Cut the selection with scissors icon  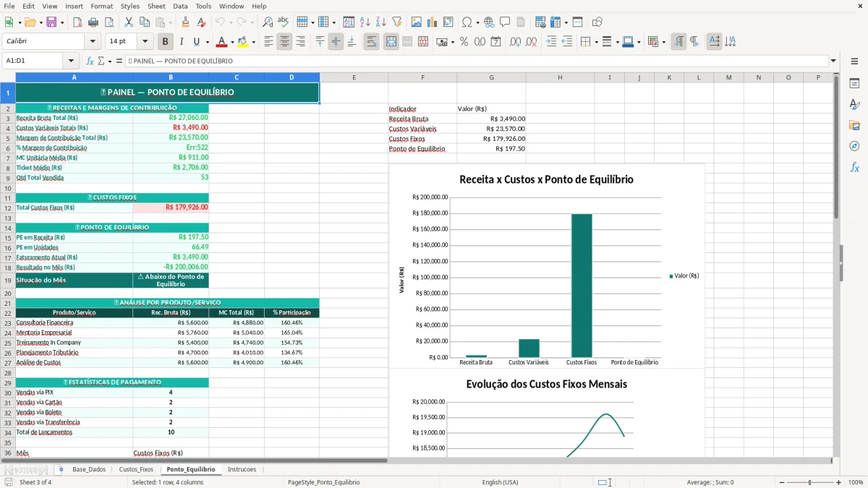(129, 22)
